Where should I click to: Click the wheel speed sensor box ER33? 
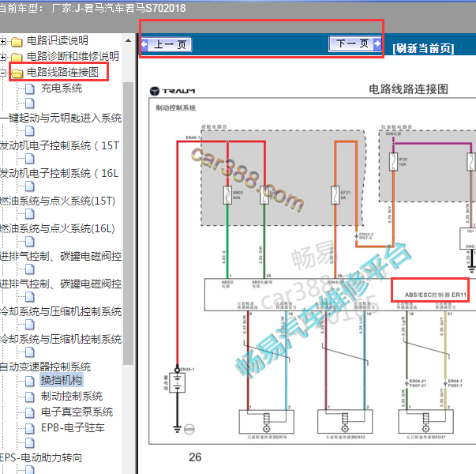(345, 422)
